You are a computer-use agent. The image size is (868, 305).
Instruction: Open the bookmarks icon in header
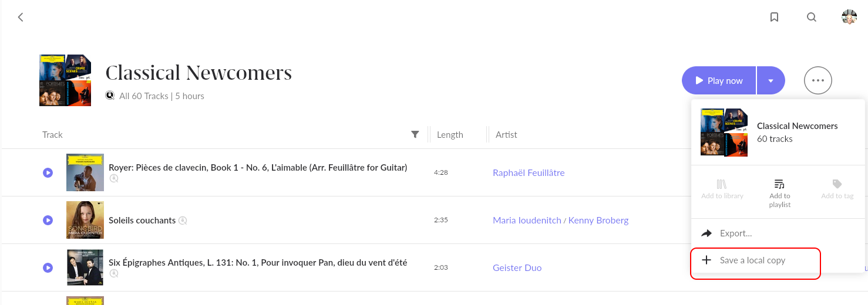click(x=774, y=17)
